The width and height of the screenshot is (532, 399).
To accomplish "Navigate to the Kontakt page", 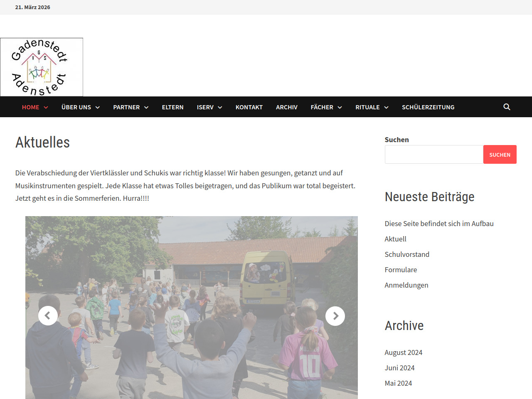I will 249,107.
